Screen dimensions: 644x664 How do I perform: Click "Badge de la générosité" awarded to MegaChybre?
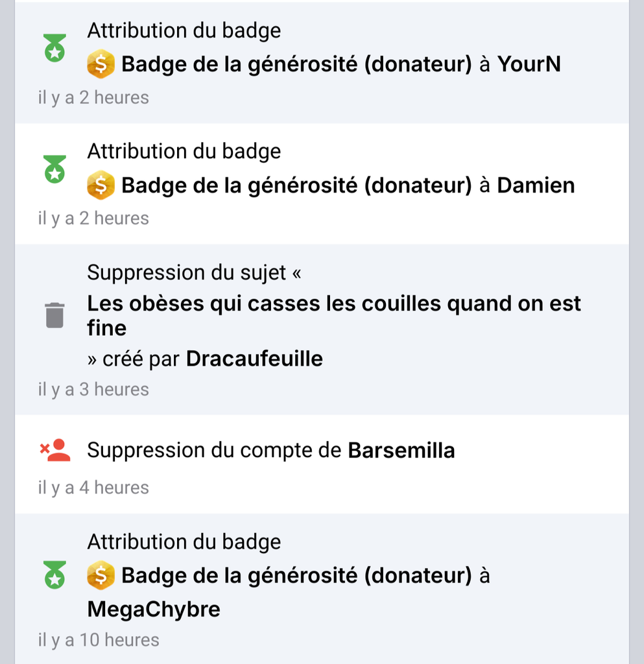pos(296,576)
